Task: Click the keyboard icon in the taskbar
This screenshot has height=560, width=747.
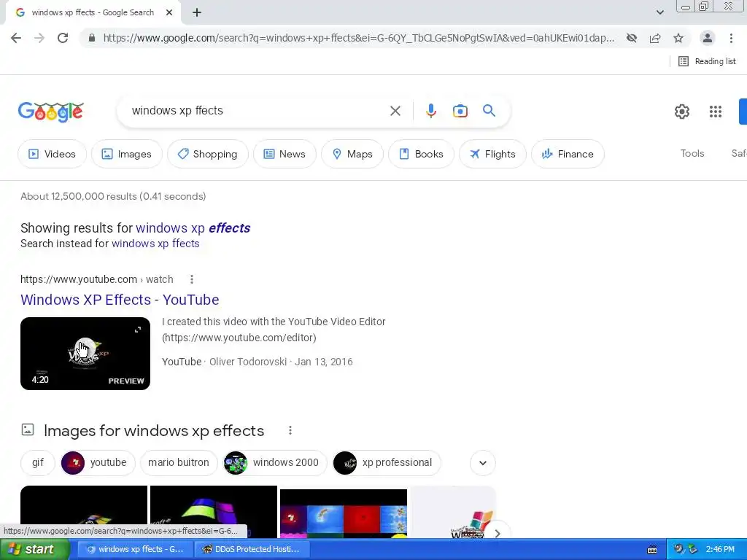Action: (x=652, y=550)
